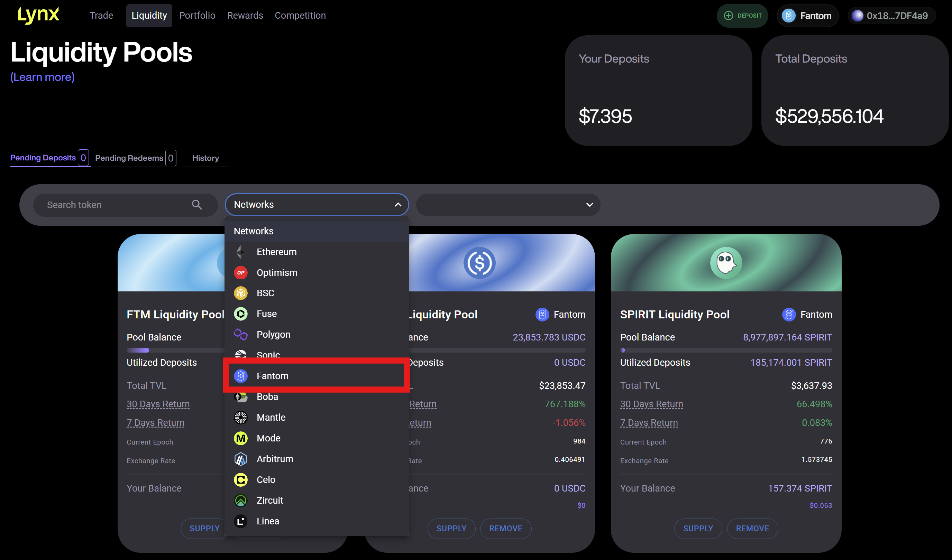The image size is (952, 560).
Task: Select Fantom in the networks list
Action: tap(272, 376)
